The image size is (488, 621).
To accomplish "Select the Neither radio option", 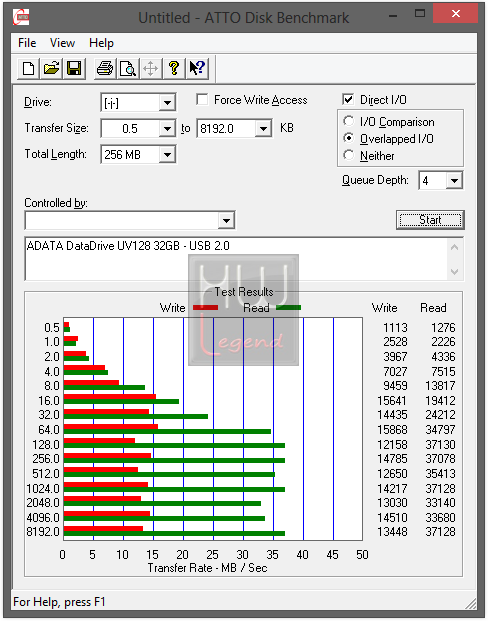I will pos(349,155).
